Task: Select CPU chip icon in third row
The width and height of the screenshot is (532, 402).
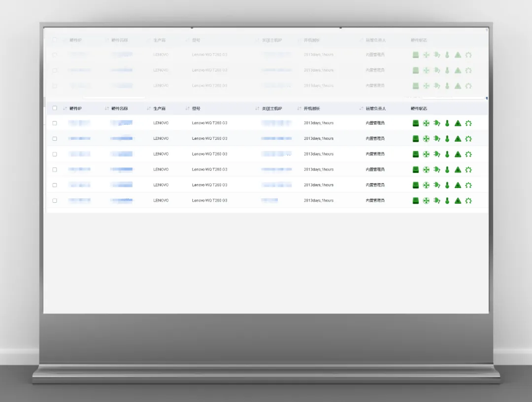Action: (468, 154)
